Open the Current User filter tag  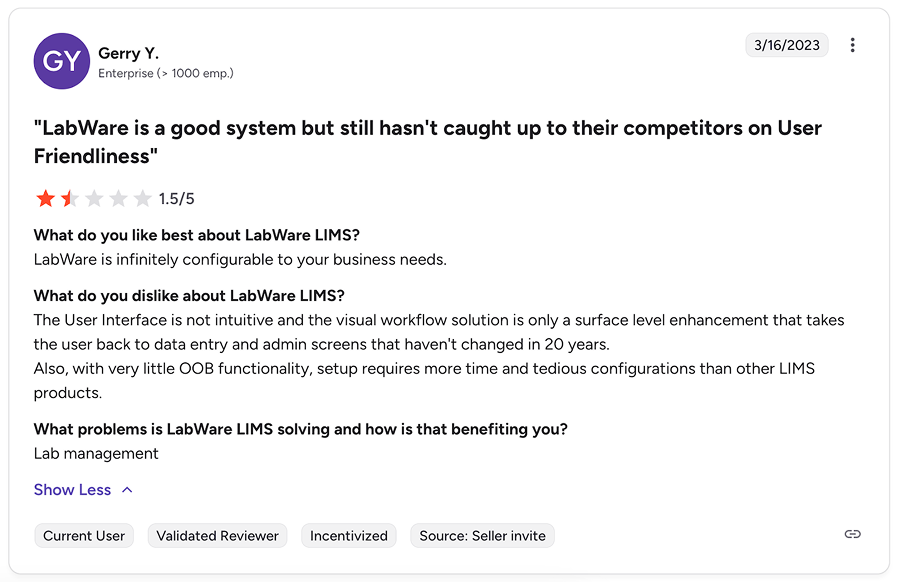84,535
